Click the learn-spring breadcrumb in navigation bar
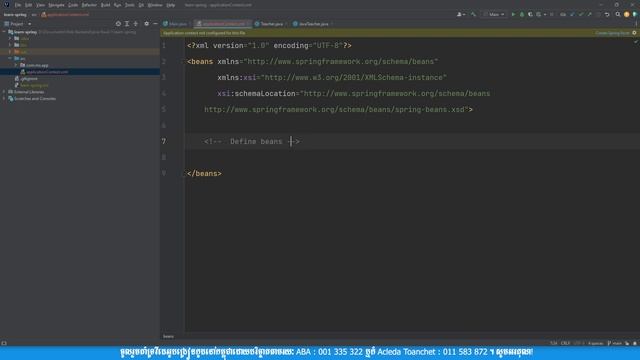The image size is (640, 360). pyautogui.click(x=15, y=14)
